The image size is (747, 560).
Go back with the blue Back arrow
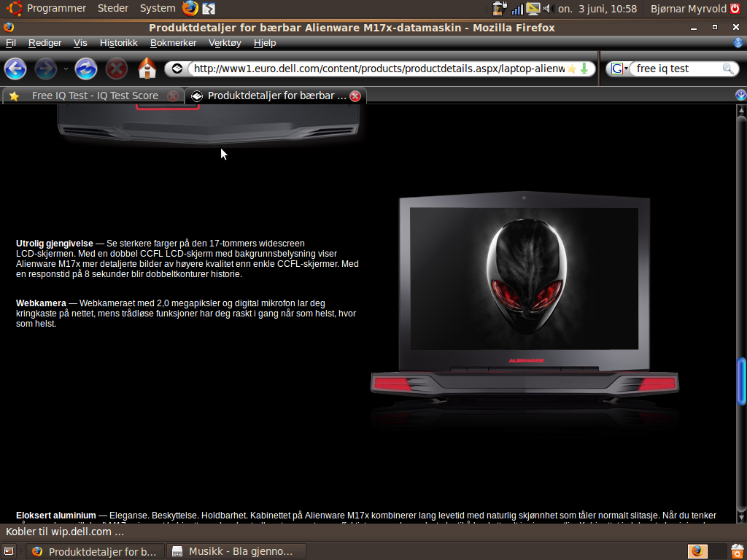(15, 69)
